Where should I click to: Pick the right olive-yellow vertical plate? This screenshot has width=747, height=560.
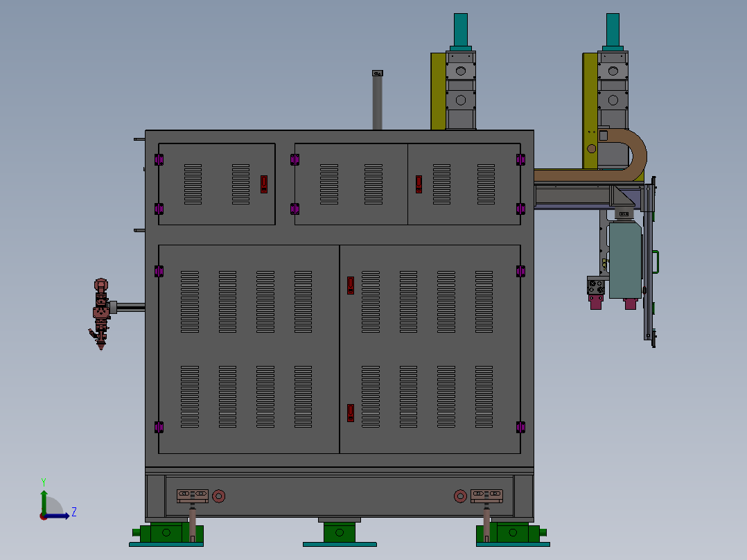pyautogui.click(x=590, y=111)
